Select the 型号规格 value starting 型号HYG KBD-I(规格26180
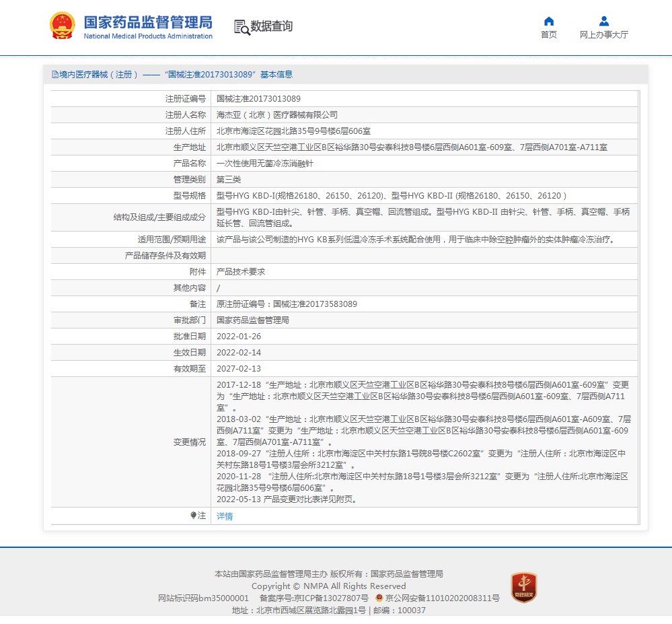Screen dimensions: 672x624 [391, 196]
